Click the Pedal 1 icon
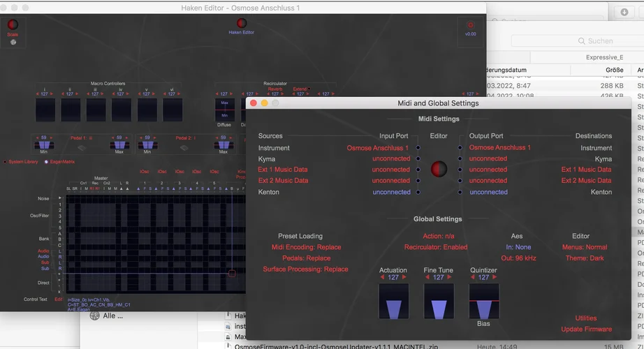Image resolution: width=644 pixels, height=349 pixels. pyautogui.click(x=82, y=148)
